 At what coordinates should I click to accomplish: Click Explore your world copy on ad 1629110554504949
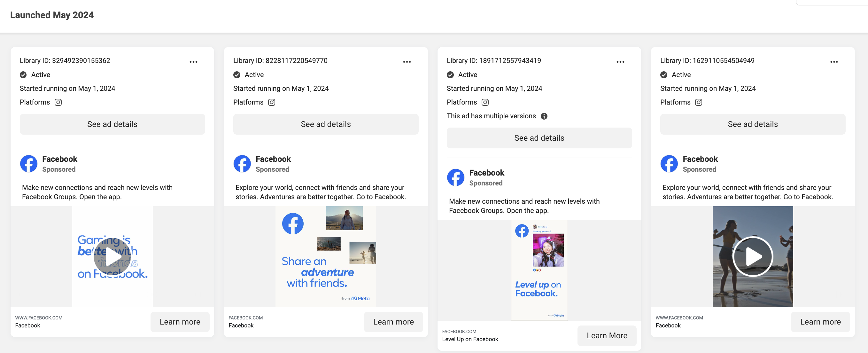point(748,192)
